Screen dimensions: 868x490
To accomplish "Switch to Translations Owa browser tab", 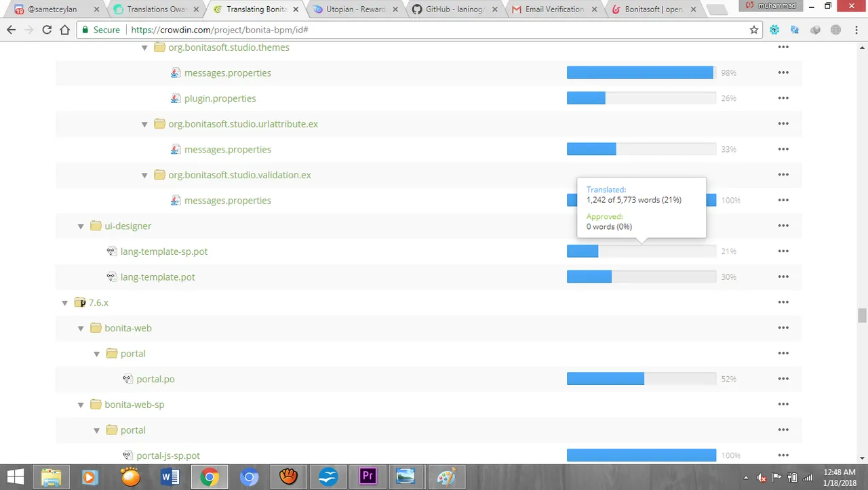I will (x=157, y=9).
